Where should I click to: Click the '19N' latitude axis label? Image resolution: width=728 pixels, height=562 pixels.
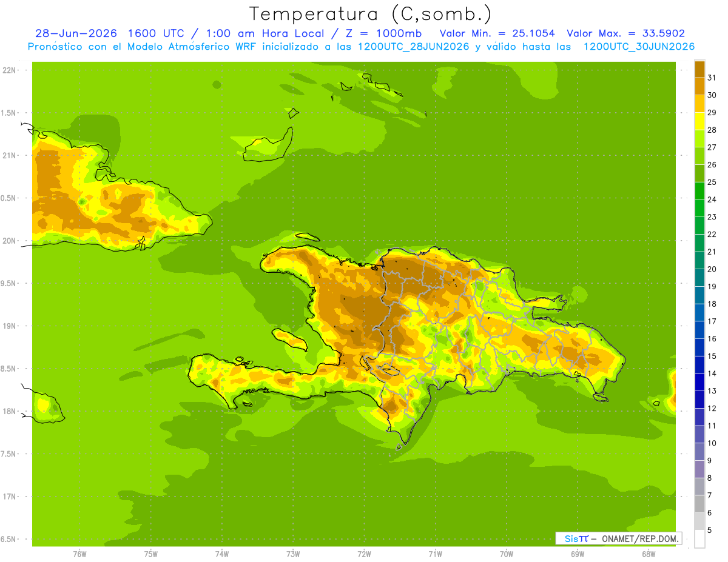coord(9,326)
